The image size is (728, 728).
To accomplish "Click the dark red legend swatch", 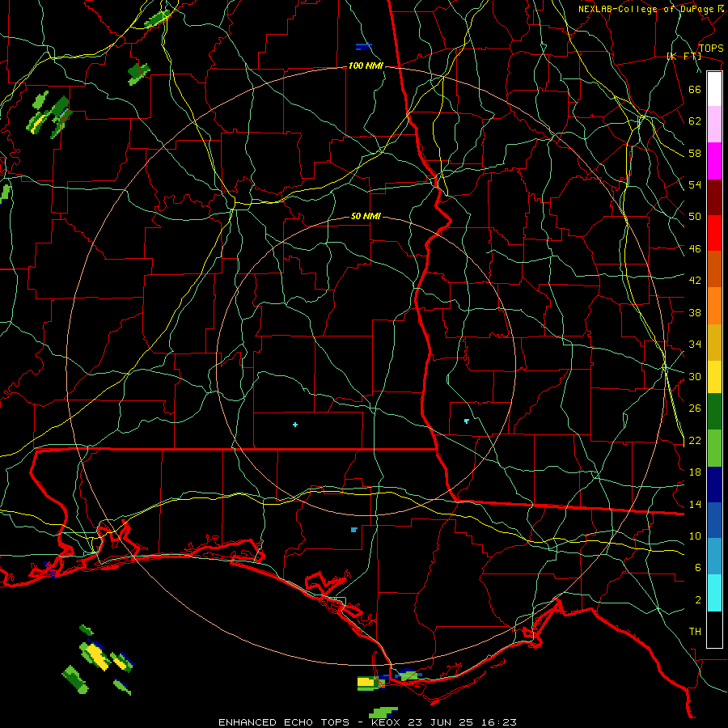I will coord(714,197).
